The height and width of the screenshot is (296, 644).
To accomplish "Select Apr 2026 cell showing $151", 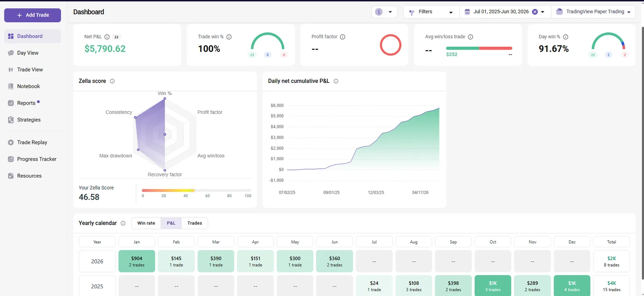I will [x=256, y=261].
